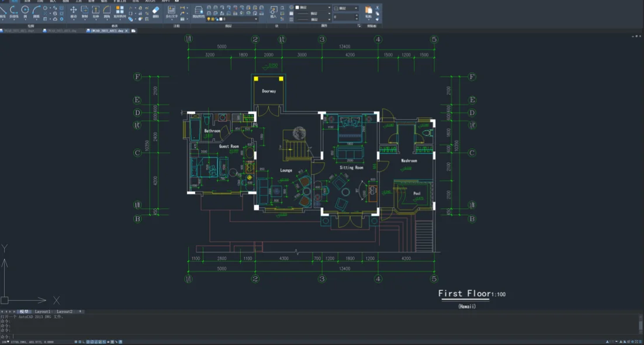The height and width of the screenshot is (345, 644).
Task: Select the "Doorway" label in the drawing
Action: point(269,91)
